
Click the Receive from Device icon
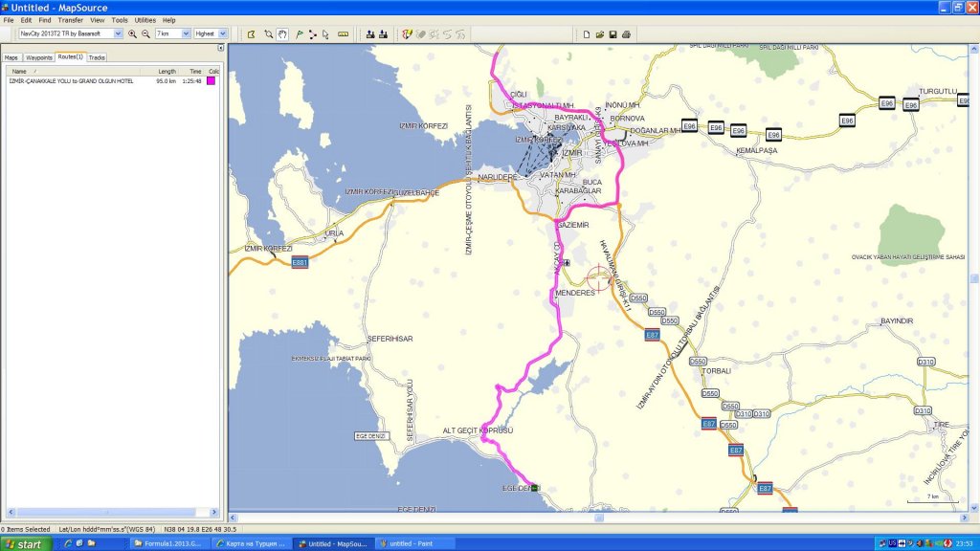[383, 34]
